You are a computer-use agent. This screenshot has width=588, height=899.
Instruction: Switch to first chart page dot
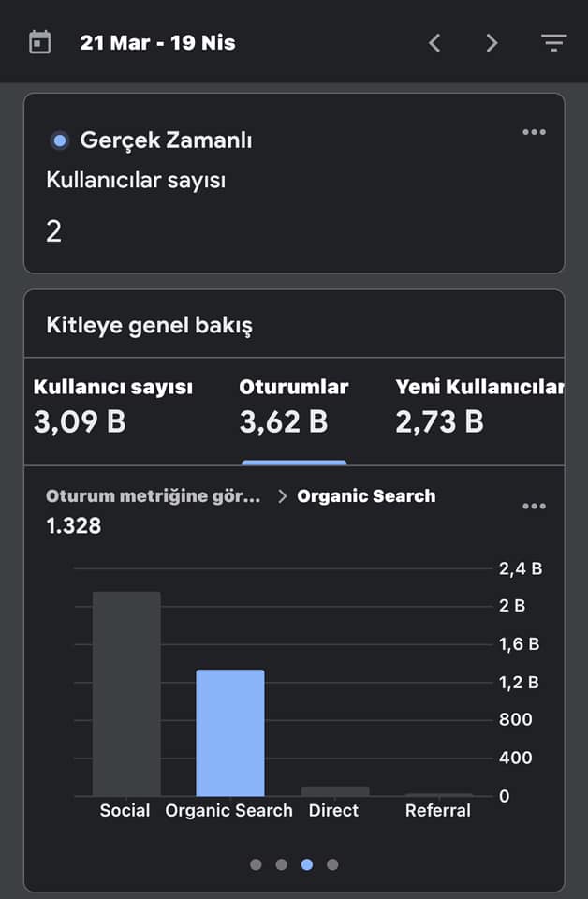257,864
